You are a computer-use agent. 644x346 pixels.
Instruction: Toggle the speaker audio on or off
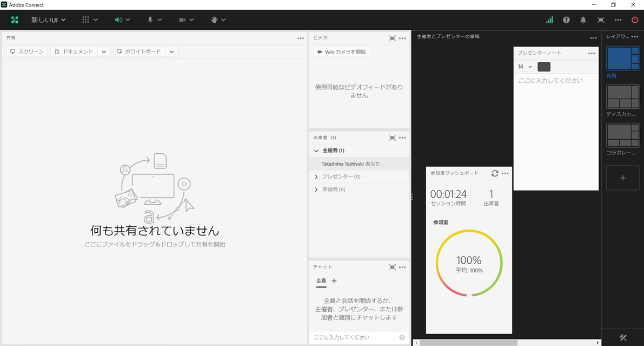[x=118, y=19]
